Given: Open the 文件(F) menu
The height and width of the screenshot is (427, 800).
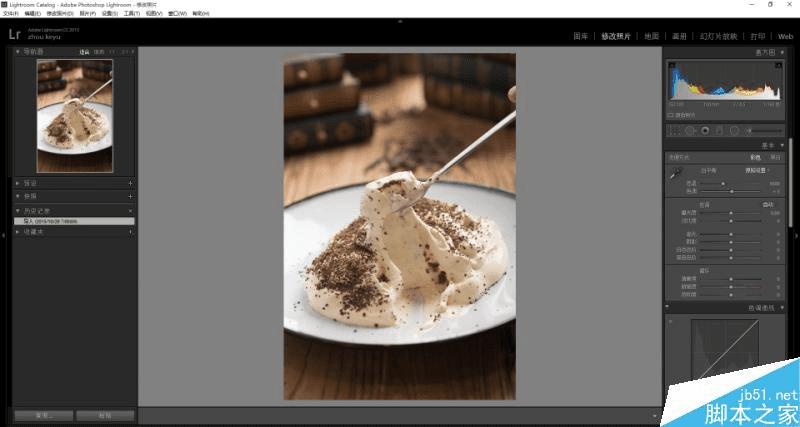Looking at the screenshot, I should click(11, 14).
